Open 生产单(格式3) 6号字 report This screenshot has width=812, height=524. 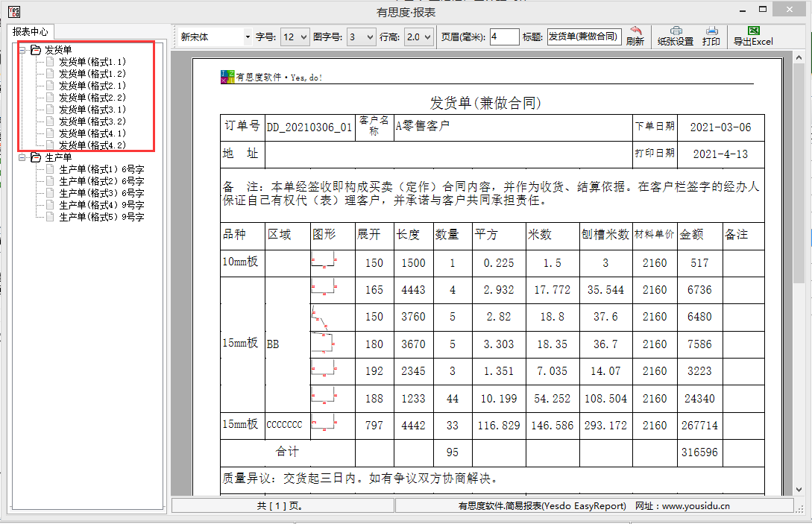(x=101, y=193)
